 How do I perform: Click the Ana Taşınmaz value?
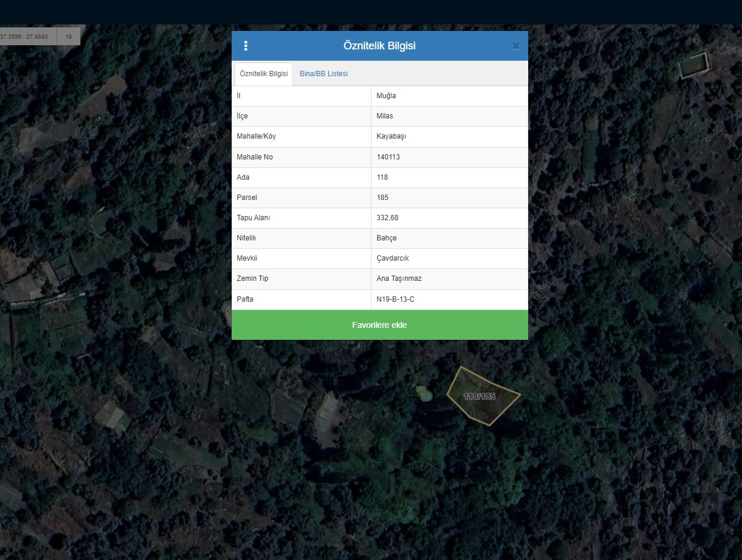click(x=399, y=279)
